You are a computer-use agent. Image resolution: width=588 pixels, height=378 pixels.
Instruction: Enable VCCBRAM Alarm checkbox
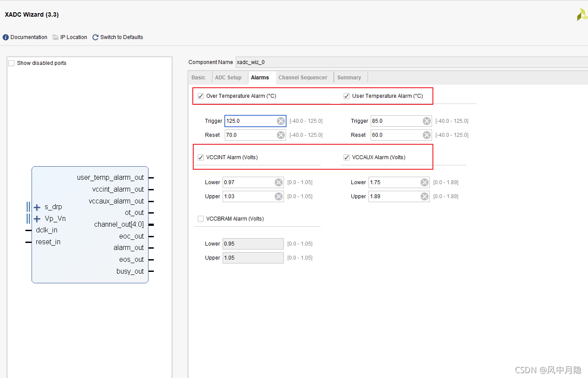[x=201, y=219]
